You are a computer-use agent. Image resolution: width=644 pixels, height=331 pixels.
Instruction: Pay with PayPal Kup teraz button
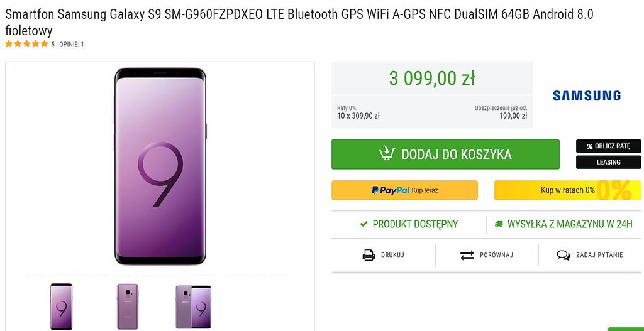pyautogui.click(x=404, y=190)
